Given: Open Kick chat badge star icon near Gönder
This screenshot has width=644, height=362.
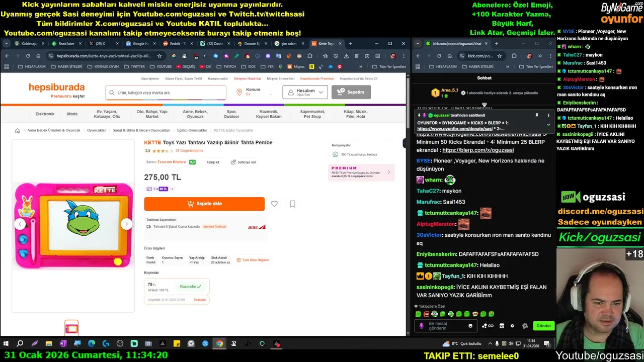Looking at the screenshot, I should point(525,326).
